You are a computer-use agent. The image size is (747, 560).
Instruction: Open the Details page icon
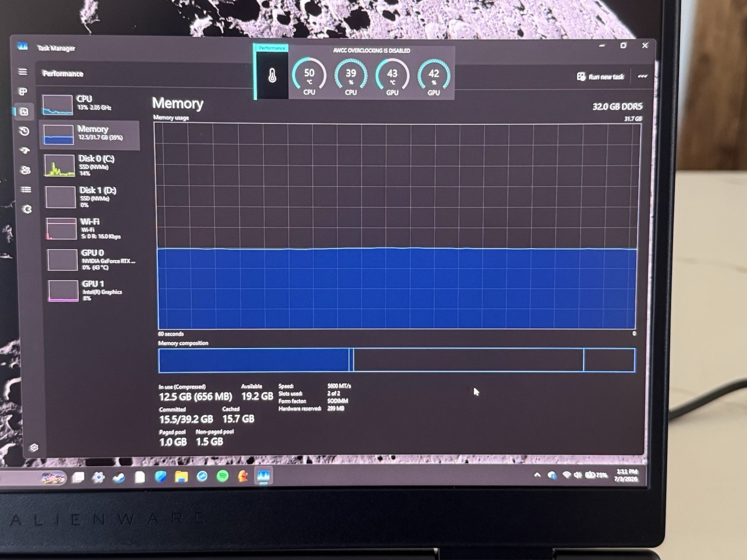click(x=26, y=189)
